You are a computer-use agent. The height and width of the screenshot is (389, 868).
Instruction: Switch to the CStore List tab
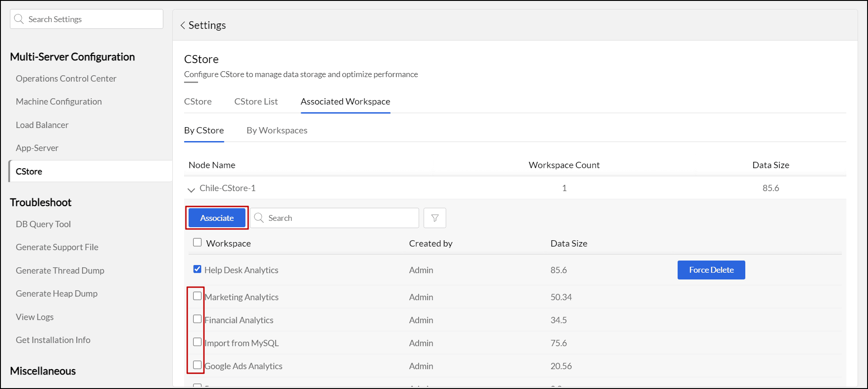tap(256, 101)
